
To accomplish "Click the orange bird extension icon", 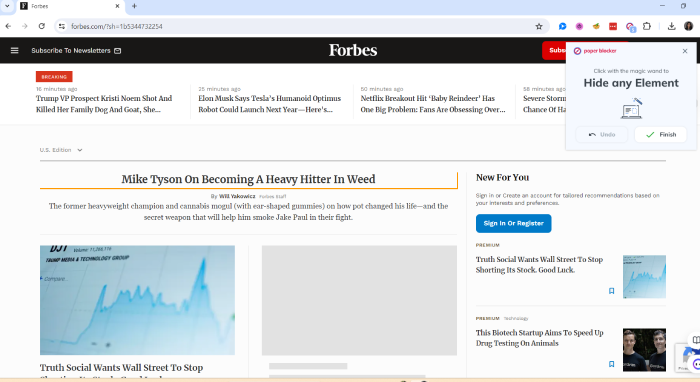I will coord(596,26).
